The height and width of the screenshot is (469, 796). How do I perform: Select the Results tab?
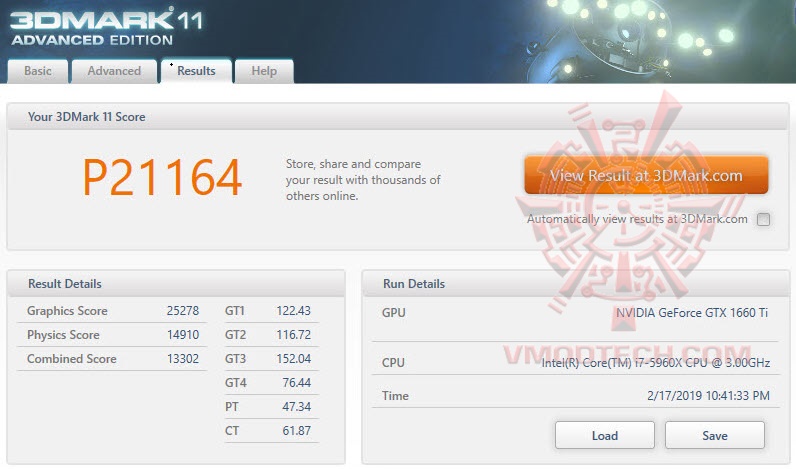point(196,71)
